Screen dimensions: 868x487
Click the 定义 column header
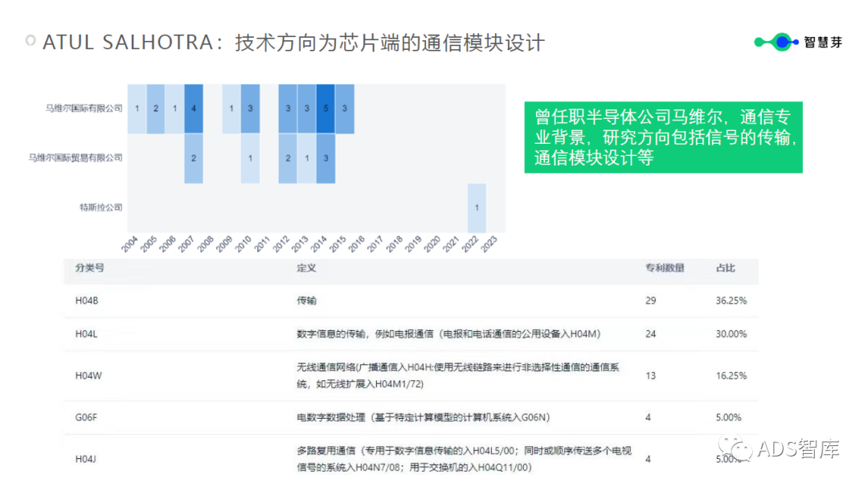tap(306, 268)
